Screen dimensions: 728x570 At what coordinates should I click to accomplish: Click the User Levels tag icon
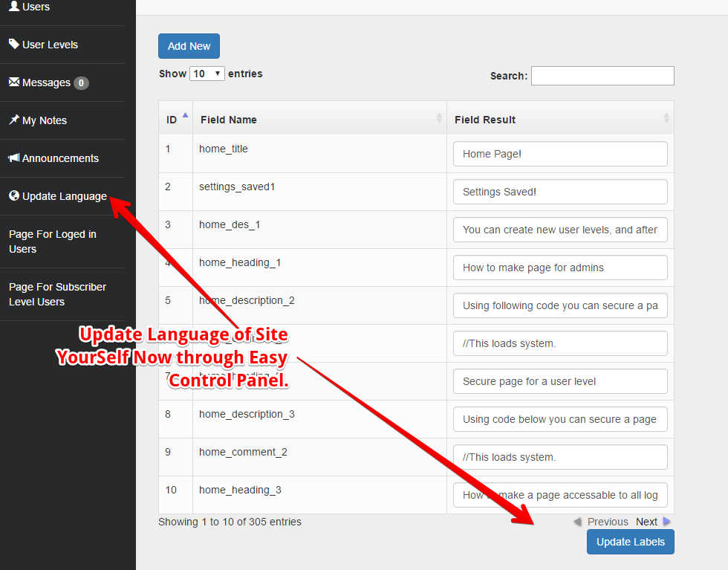(14, 45)
